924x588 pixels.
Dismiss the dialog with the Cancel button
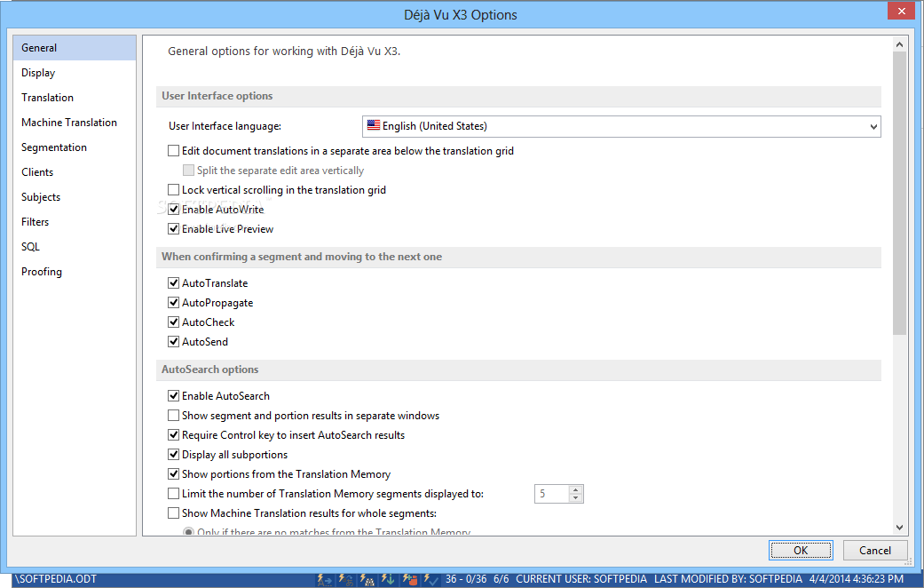click(x=875, y=551)
